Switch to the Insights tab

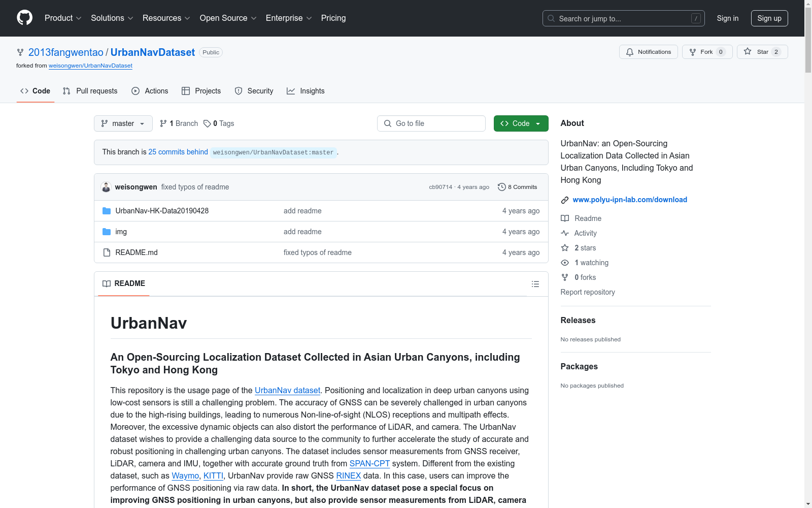(x=306, y=91)
